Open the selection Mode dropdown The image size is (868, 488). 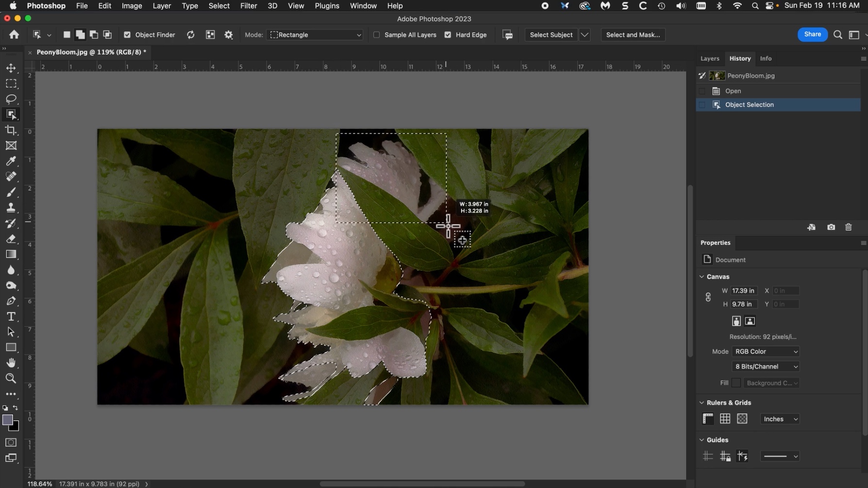315,35
